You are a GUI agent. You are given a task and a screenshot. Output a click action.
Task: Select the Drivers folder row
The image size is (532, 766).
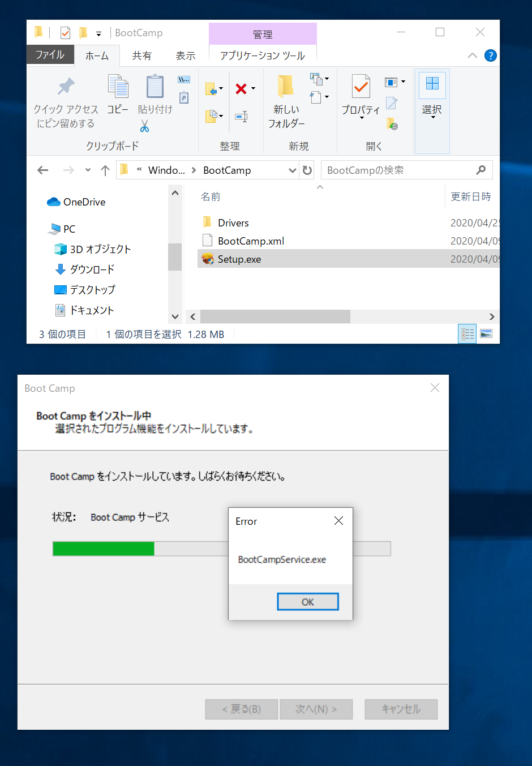coord(348,223)
